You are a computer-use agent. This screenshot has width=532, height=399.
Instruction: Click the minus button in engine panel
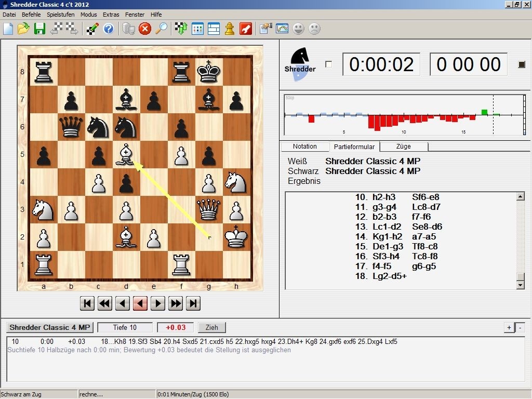point(520,327)
